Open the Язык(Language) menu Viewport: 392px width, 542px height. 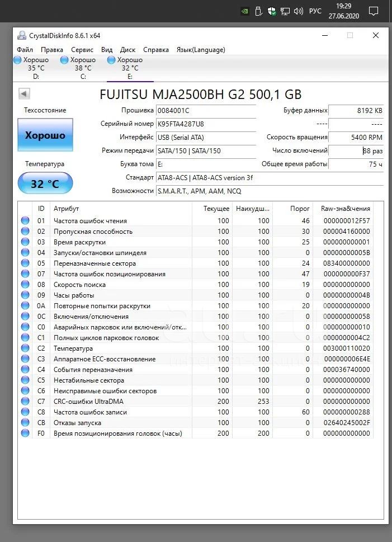tap(201, 50)
